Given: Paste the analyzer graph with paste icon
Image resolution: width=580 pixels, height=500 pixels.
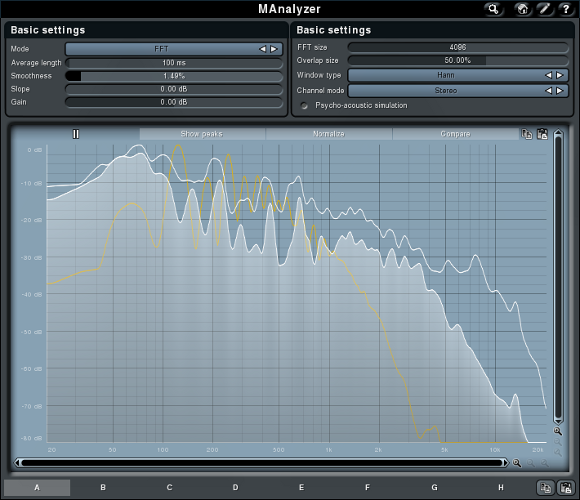Looking at the screenshot, I should pos(542,134).
